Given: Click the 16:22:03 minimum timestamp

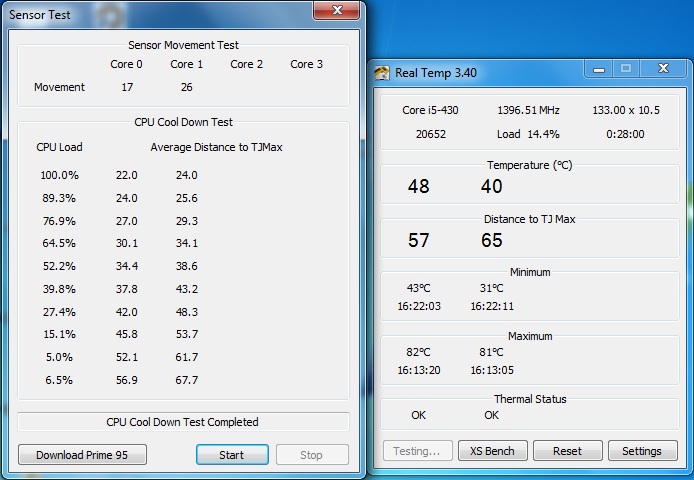Looking at the screenshot, I should point(419,306).
